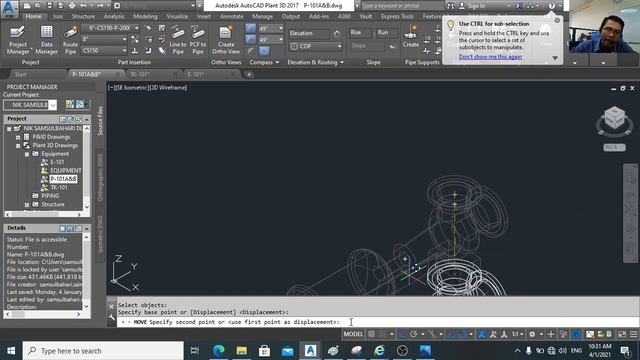Image resolution: width=640 pixels, height=360 pixels.
Task: Open the Data Manager tool
Action: (x=47, y=40)
